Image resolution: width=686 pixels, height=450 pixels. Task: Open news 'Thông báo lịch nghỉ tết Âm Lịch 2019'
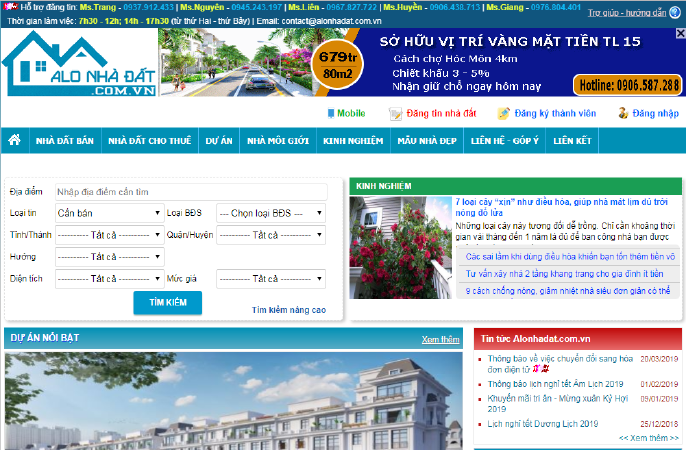coord(555,384)
